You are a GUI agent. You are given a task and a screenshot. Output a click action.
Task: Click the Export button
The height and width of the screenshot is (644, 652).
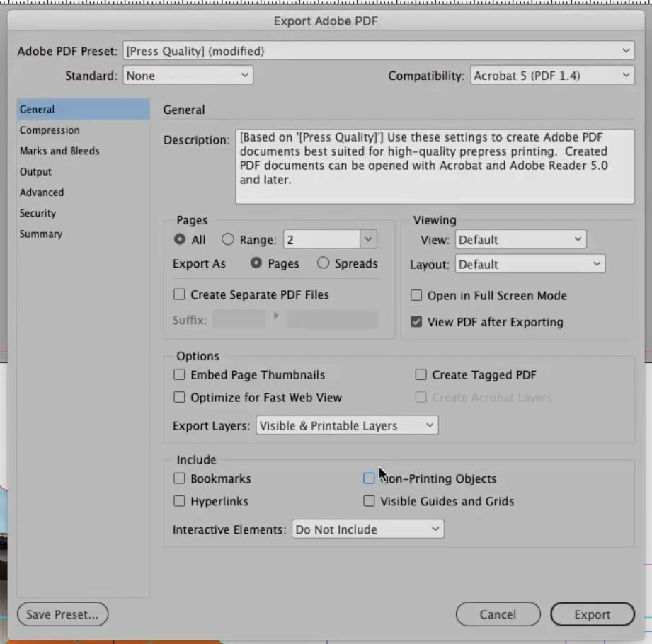point(593,614)
